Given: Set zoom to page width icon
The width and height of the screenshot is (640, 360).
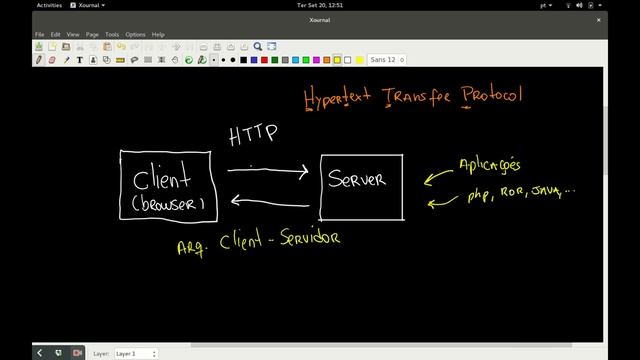Looking at the screenshot, I should (x=217, y=47).
